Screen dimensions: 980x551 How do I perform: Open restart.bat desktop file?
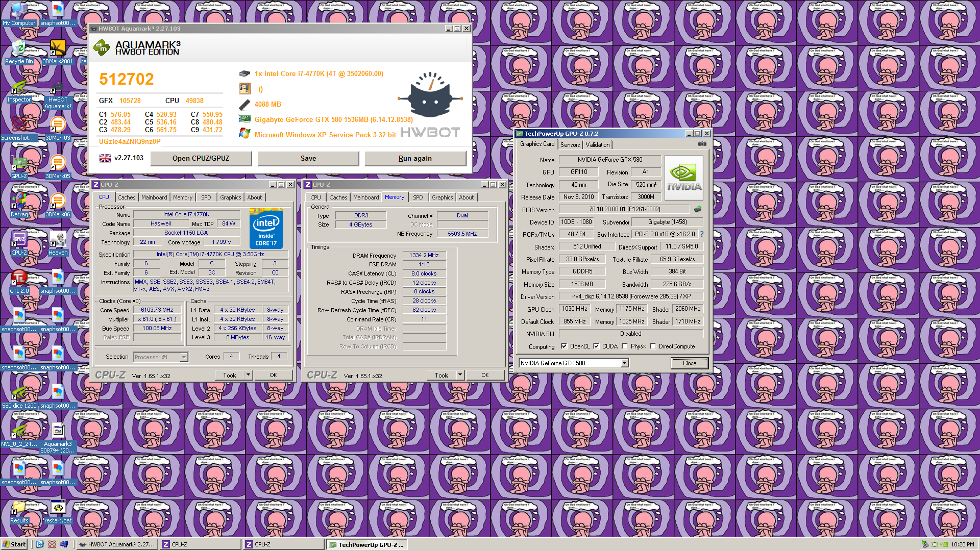point(58,511)
